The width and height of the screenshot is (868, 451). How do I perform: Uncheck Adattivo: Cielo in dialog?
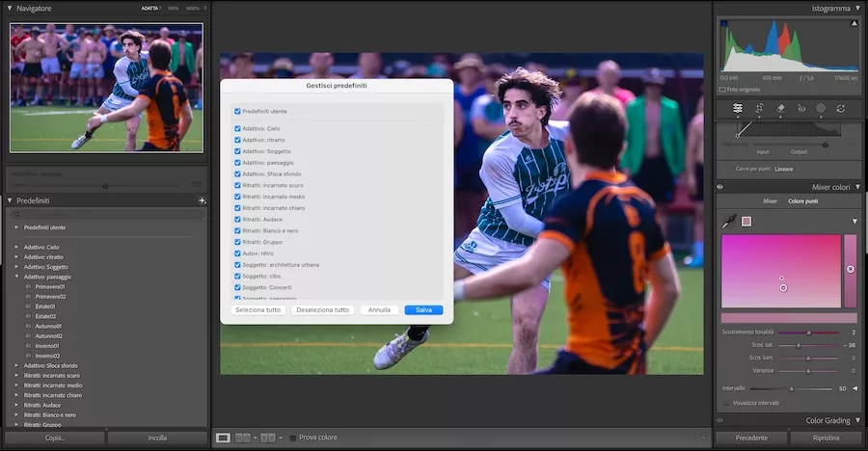pos(237,128)
